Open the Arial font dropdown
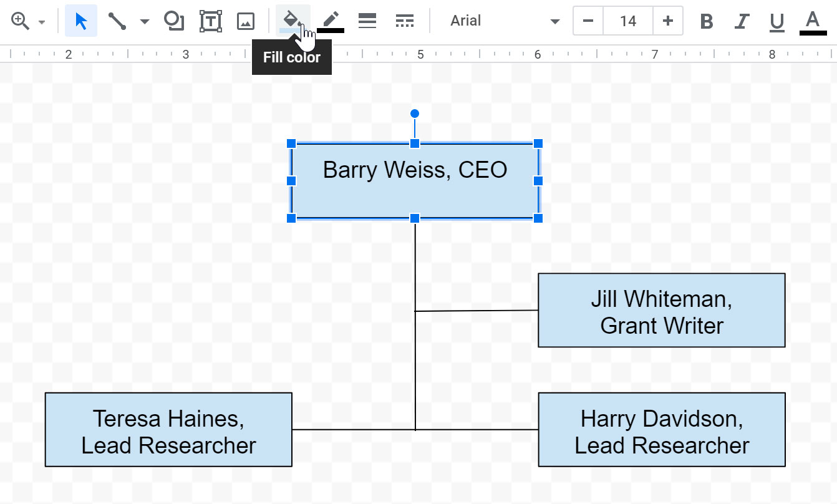837x504 pixels. (x=504, y=21)
